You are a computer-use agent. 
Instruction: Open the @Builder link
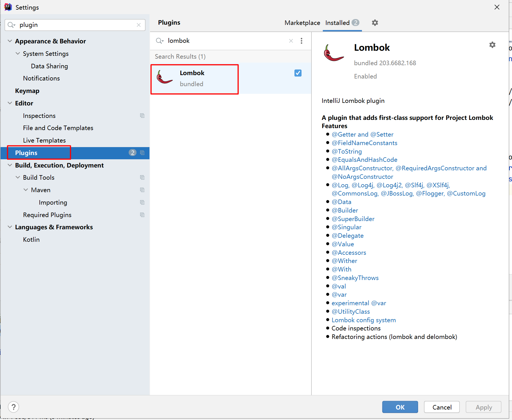tap(345, 210)
